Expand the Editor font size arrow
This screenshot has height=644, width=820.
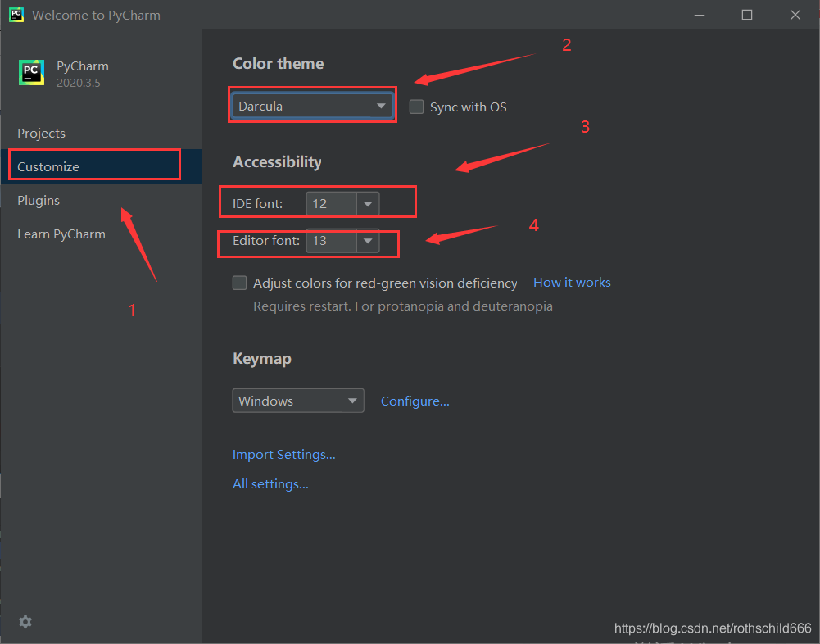[368, 241]
